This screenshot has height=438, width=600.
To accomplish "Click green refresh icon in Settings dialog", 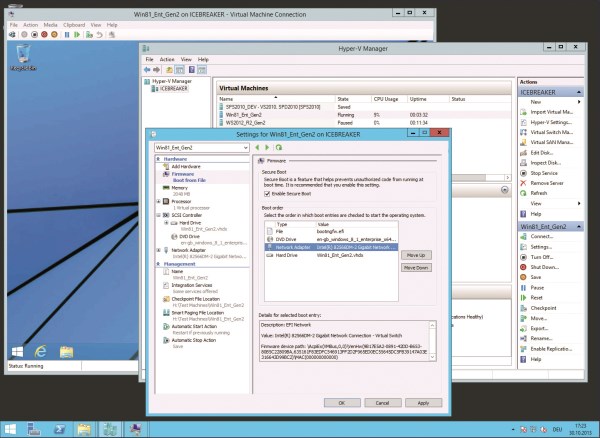I will tap(279, 147).
